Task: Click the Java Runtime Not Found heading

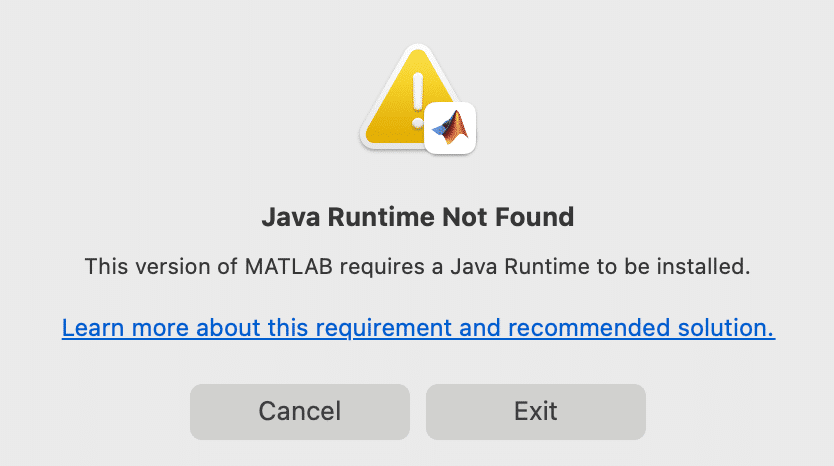Action: (x=417, y=216)
